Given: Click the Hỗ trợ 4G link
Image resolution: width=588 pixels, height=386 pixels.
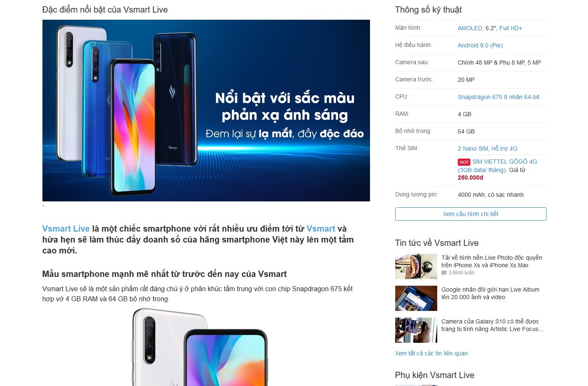Looking at the screenshot, I should (x=504, y=149).
